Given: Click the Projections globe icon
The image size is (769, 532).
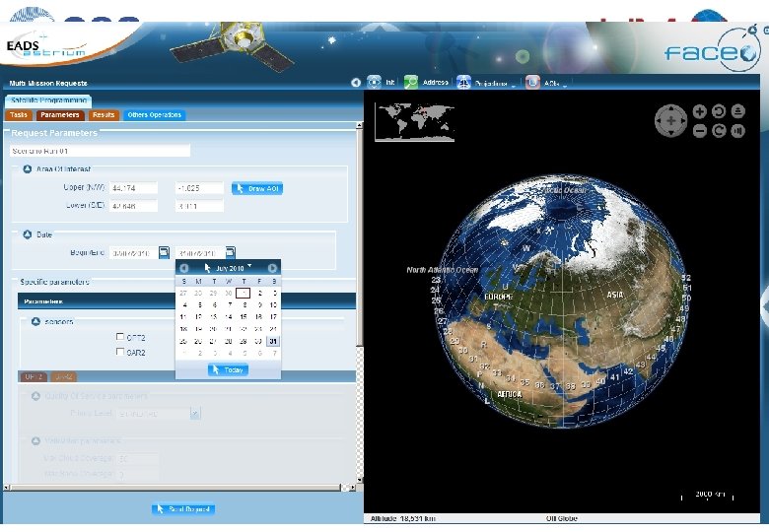Looking at the screenshot, I should [463, 82].
